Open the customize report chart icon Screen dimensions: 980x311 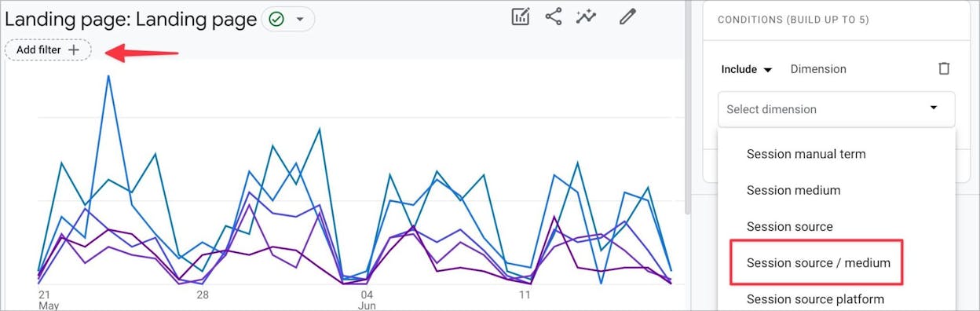click(521, 16)
